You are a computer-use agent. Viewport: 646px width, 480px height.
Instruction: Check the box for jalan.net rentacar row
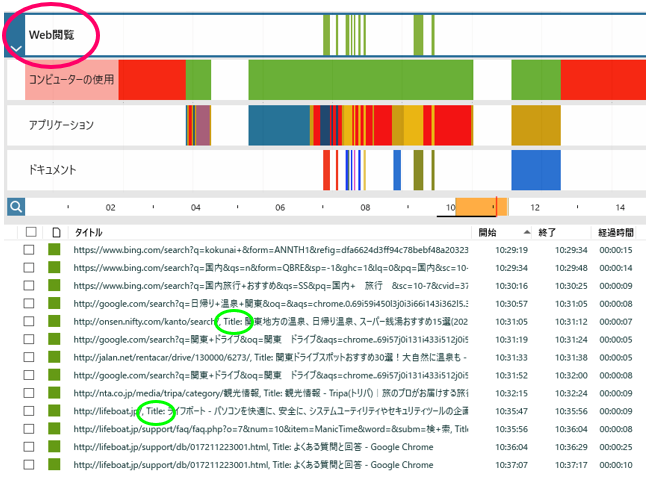pos(29,357)
